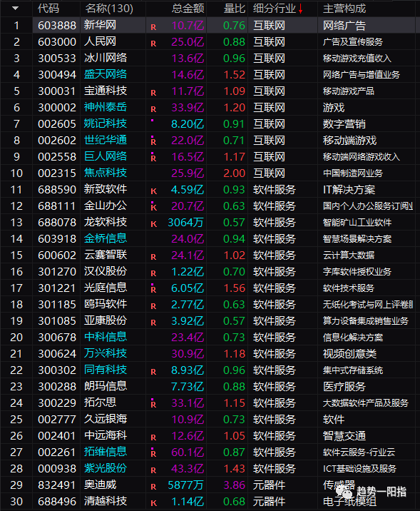Viewport: 420px width, 511px height.
Task: Click the small dot marker on 姚记科技 row
Action: [152, 121]
